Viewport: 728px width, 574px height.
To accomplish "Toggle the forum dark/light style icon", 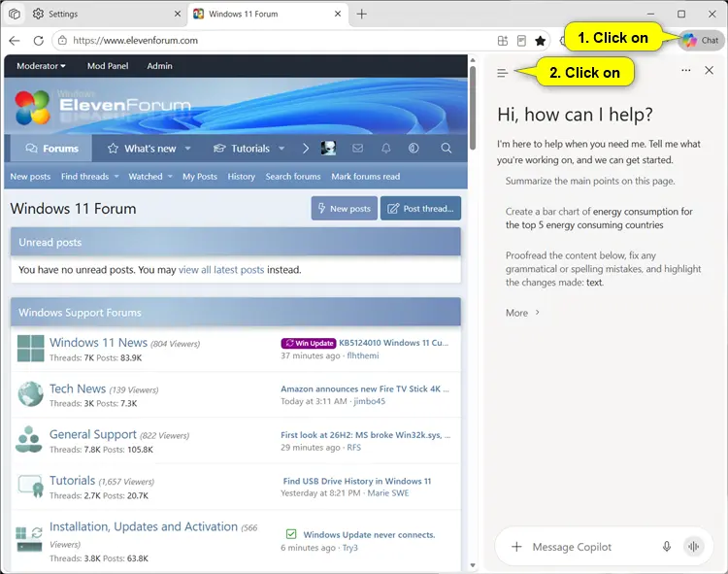I will tap(414, 149).
